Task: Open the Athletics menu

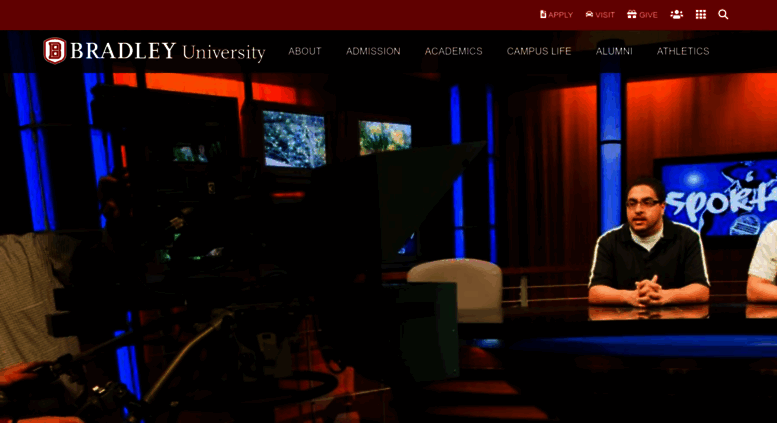Action: click(683, 51)
